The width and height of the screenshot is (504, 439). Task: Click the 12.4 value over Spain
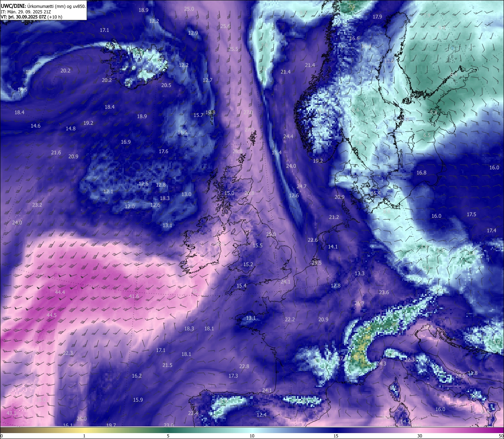(261, 415)
